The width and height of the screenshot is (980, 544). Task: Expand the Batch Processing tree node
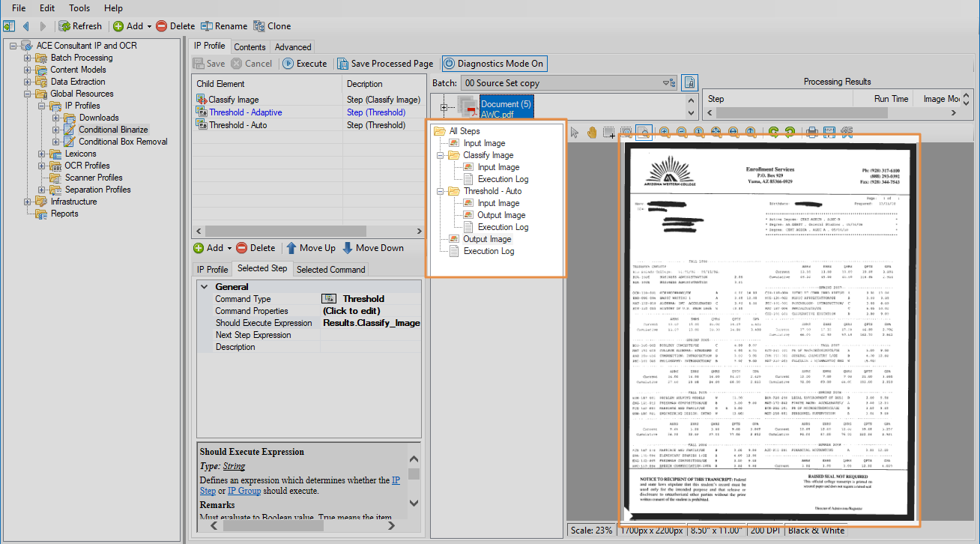28,58
